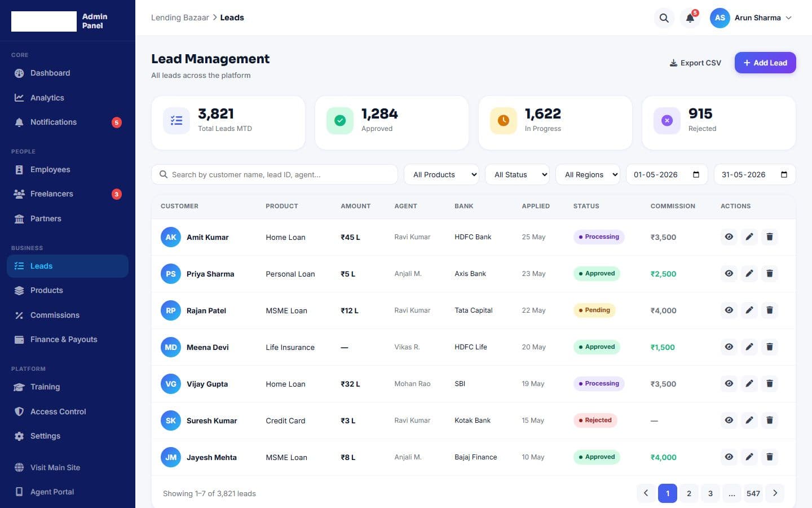
Task: Export leads with Export CSV
Action: point(695,63)
